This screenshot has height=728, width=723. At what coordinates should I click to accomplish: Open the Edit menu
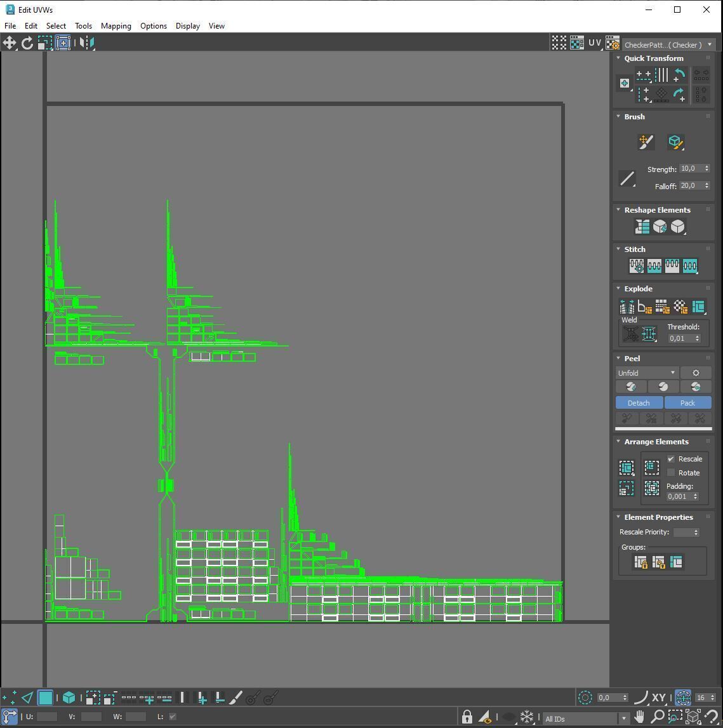click(31, 25)
